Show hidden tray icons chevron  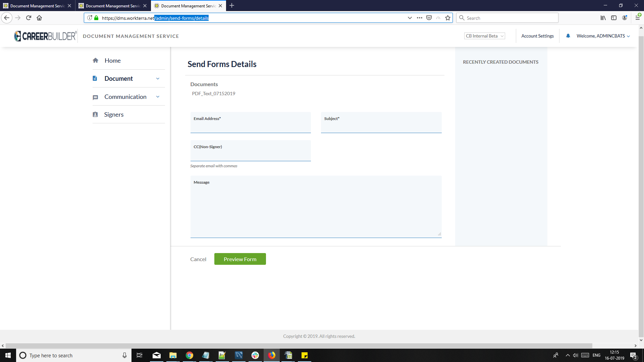click(568, 355)
